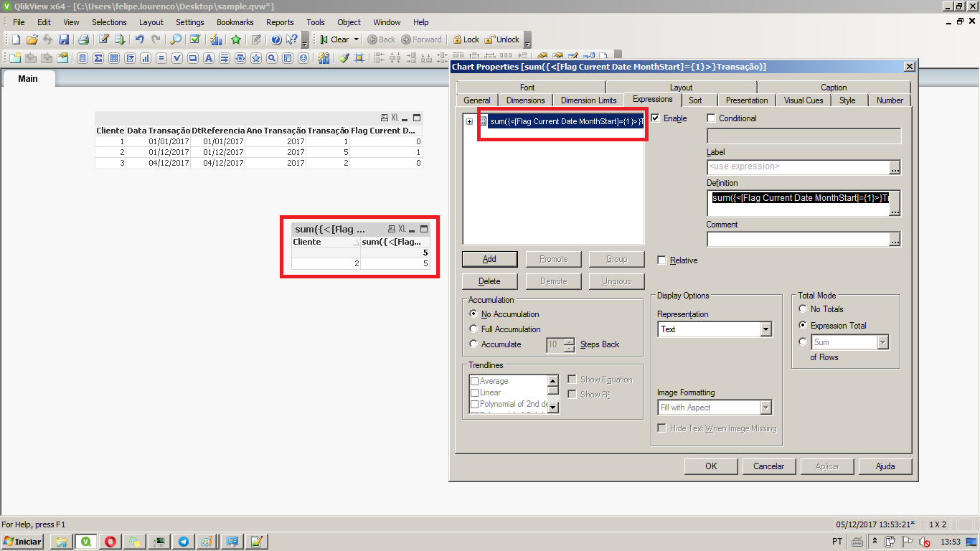Select Expression Total in Total Mode
980x551 pixels.
click(x=803, y=326)
